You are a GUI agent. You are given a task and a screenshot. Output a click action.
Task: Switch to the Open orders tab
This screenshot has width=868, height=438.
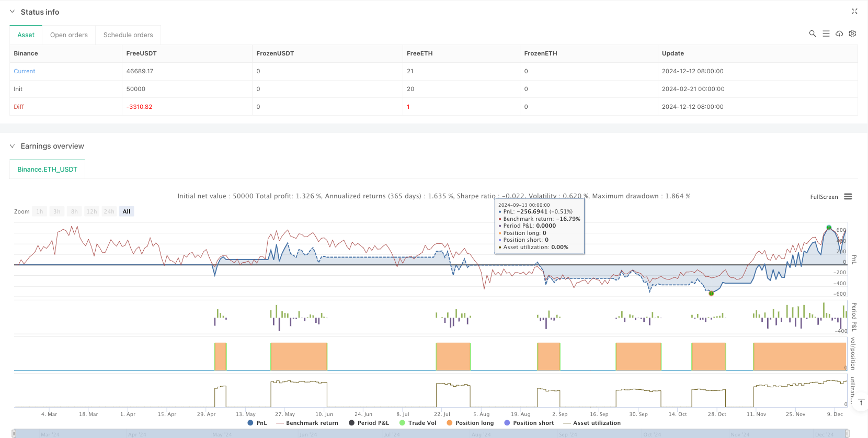click(x=69, y=35)
